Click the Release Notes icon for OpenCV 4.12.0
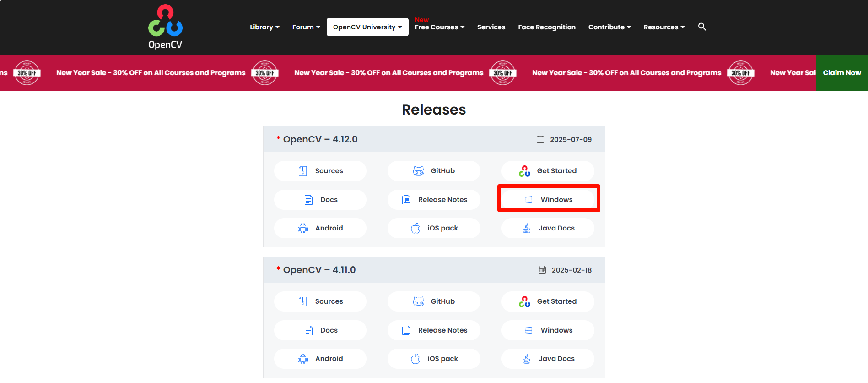The height and width of the screenshot is (383, 868). (x=406, y=200)
